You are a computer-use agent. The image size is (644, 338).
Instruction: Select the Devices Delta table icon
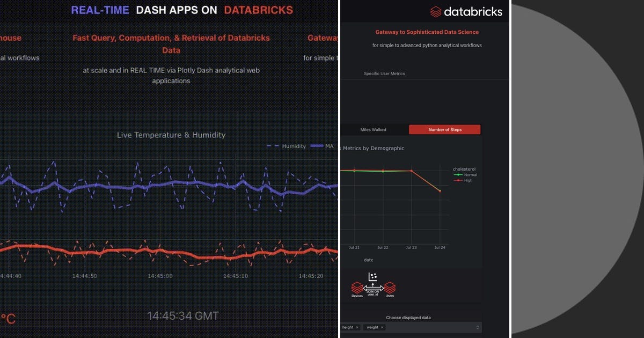pyautogui.click(x=356, y=287)
